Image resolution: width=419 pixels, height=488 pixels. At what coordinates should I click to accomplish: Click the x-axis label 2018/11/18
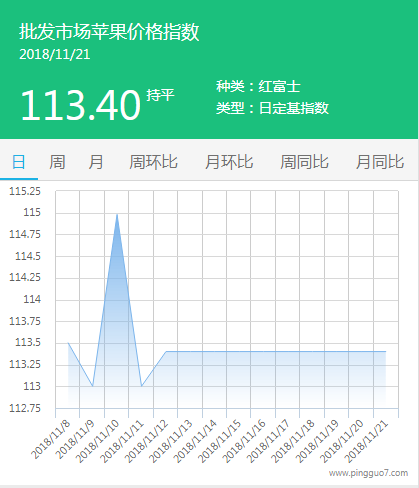coord(293,442)
